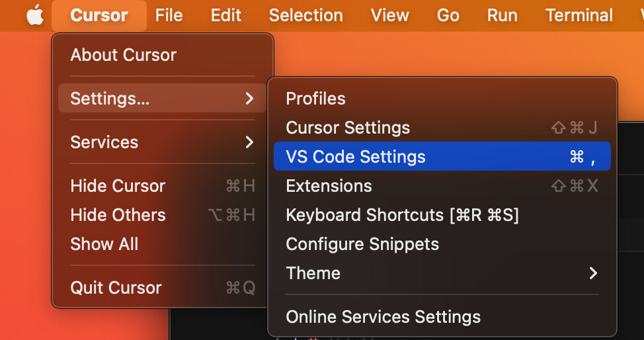Choose Hide Cursor
This screenshot has width=644, height=340.
coord(118,186)
